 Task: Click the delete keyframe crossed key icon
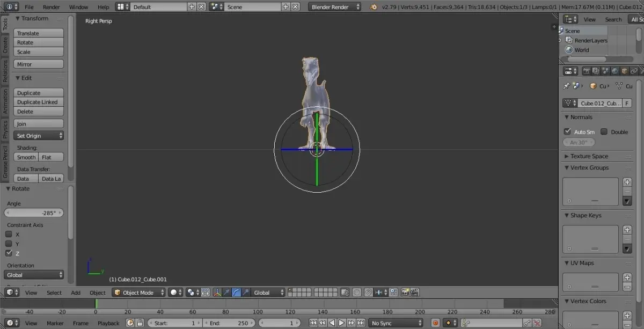537,323
